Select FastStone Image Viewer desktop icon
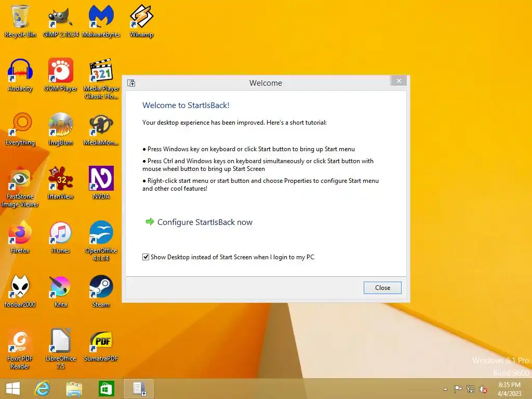 click(x=20, y=187)
